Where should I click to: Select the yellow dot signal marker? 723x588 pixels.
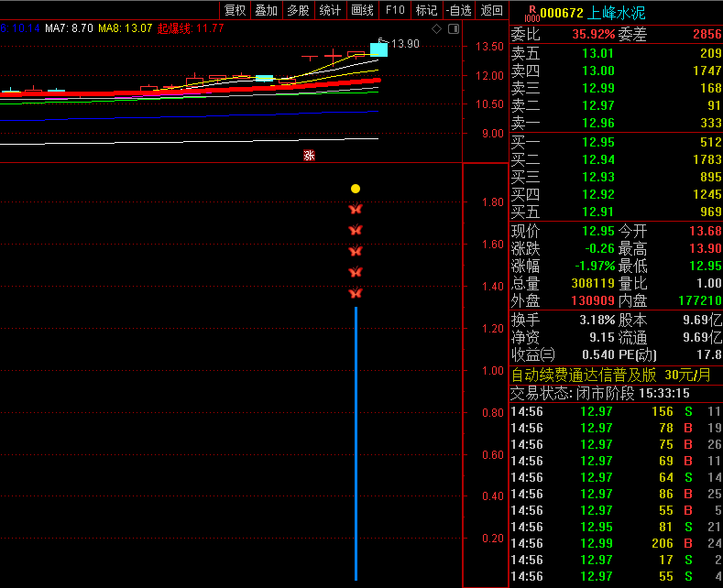pos(356,189)
